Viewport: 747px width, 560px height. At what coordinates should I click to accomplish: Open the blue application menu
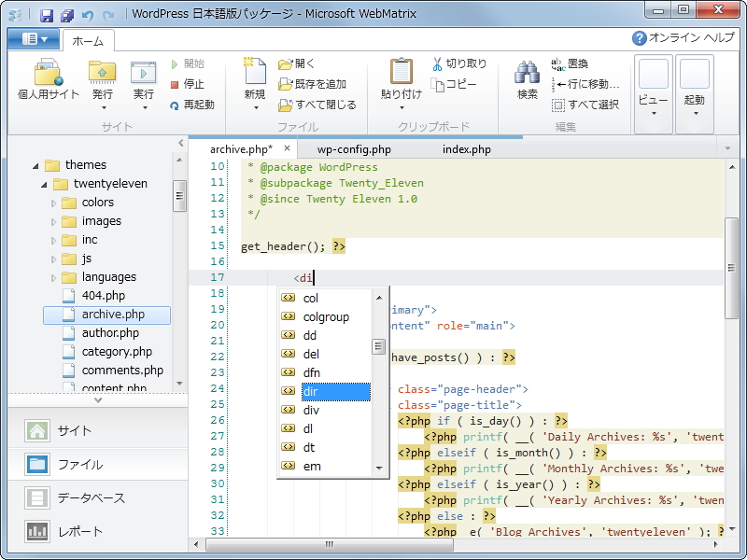click(x=31, y=39)
